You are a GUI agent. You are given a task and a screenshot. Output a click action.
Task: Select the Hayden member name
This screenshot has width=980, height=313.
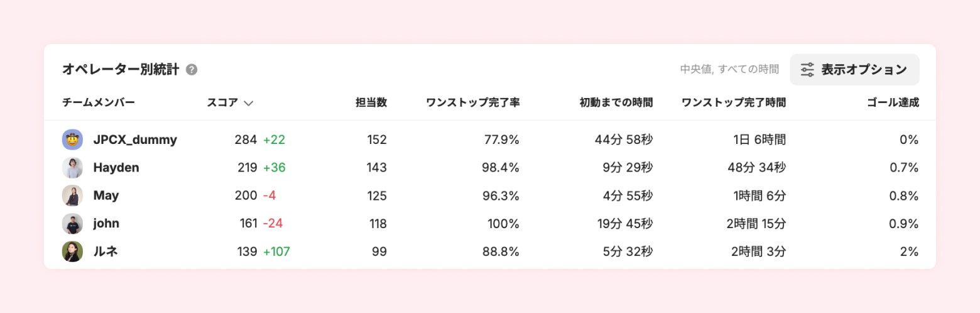[x=116, y=168]
